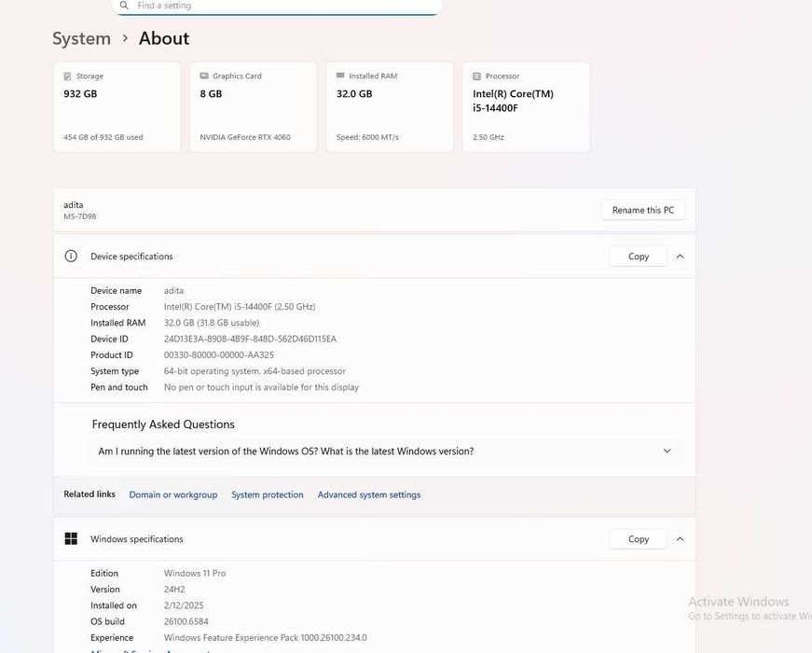This screenshot has height=653, width=812.
Task: Collapse the Windows specifications section
Action: click(x=680, y=539)
